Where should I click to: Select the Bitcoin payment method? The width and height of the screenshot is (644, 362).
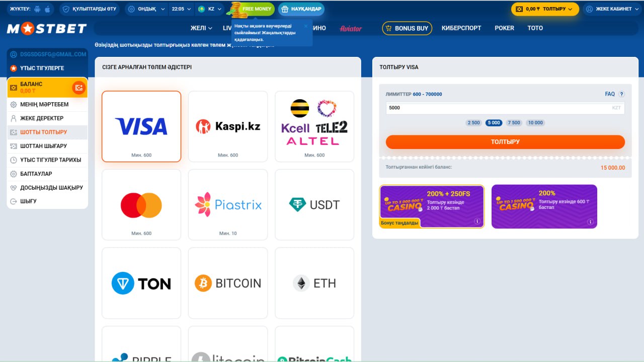(x=228, y=283)
